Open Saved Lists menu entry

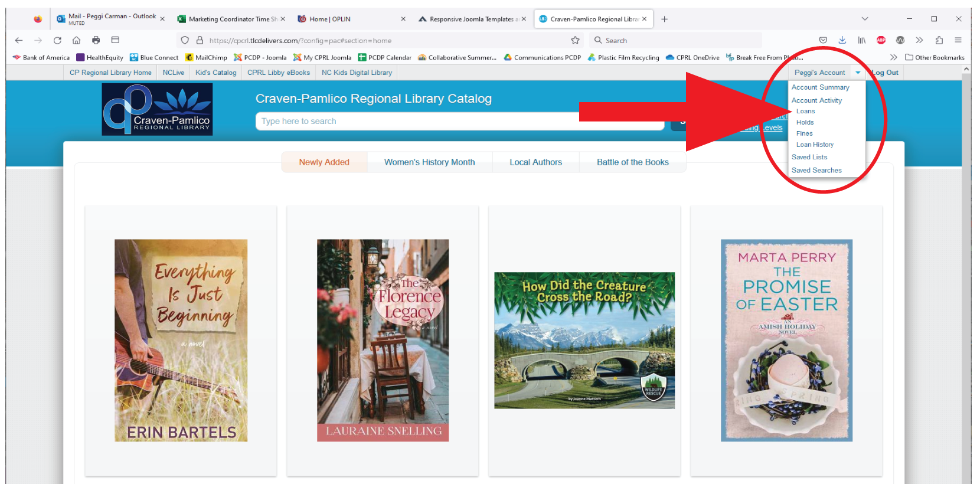(x=809, y=157)
